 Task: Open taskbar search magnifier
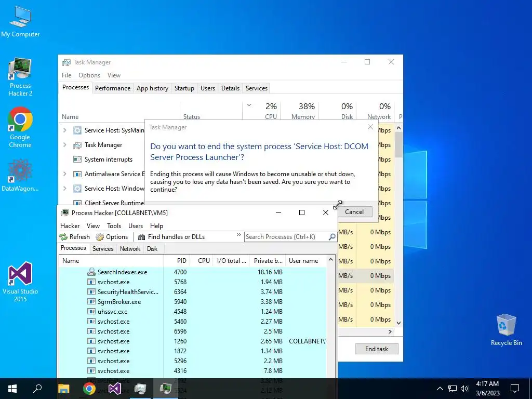37,389
